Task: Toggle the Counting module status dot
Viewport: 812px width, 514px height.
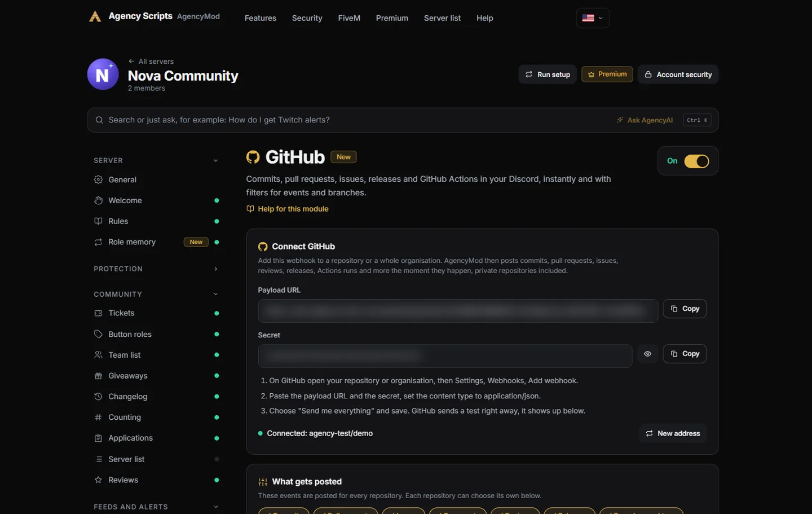Action: coord(217,418)
